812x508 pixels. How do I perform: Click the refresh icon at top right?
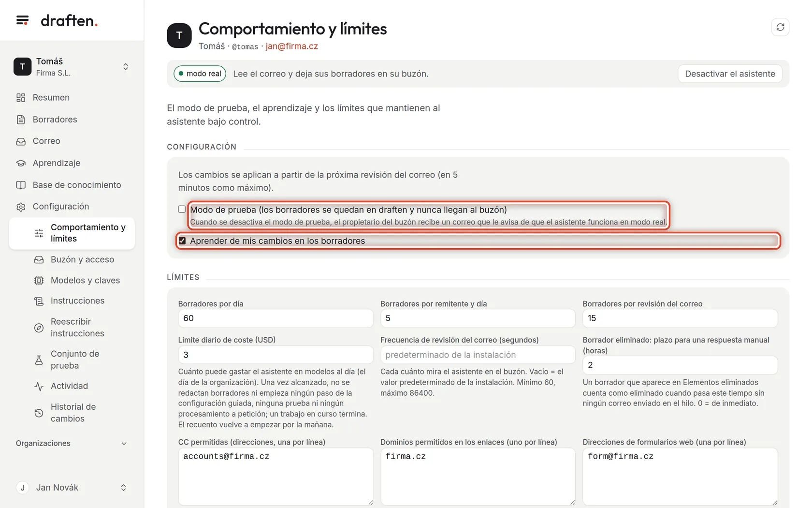coord(780,27)
